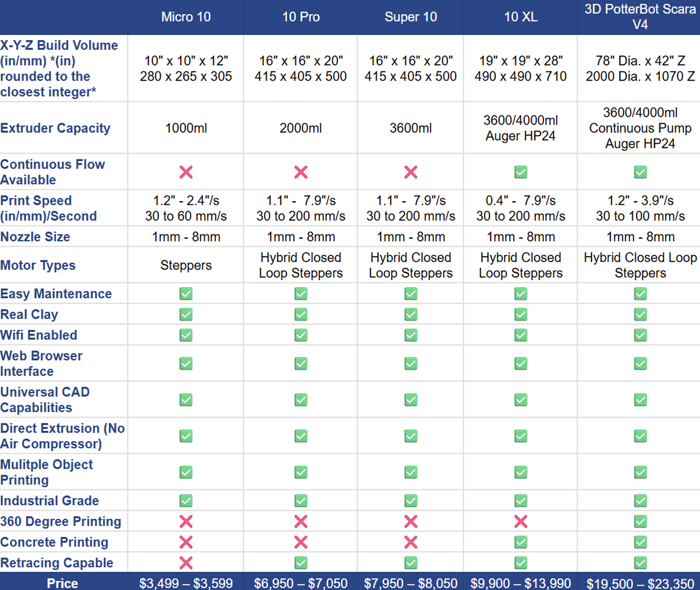Click the 30 to 100 mm/s print speed cell
The image size is (700, 590).
pos(641,216)
